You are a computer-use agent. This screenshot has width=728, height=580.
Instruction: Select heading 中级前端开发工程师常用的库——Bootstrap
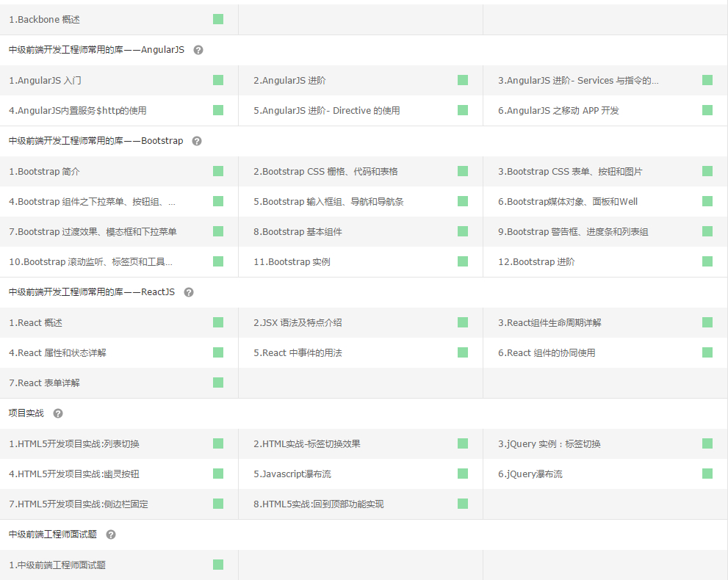point(96,140)
